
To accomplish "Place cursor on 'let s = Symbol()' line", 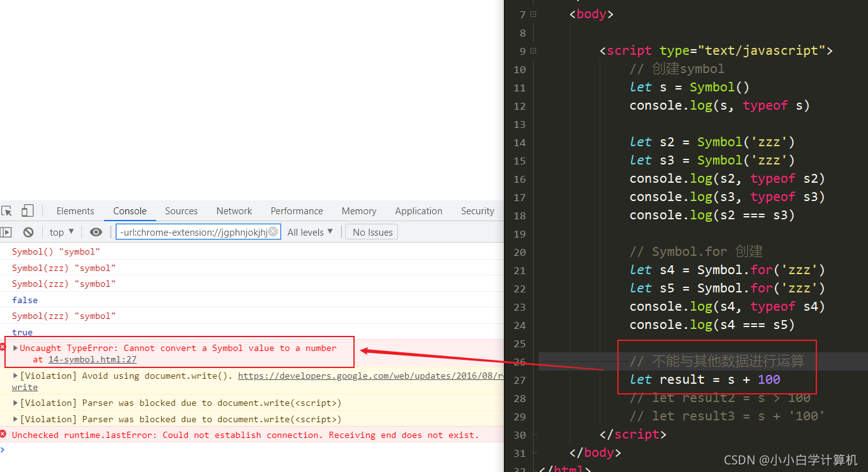I will (690, 87).
